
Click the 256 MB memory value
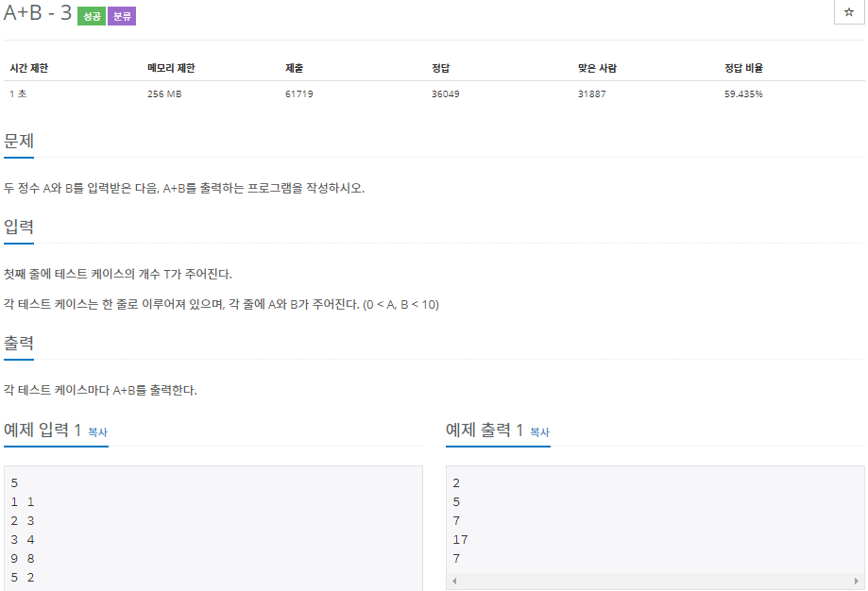(x=164, y=94)
